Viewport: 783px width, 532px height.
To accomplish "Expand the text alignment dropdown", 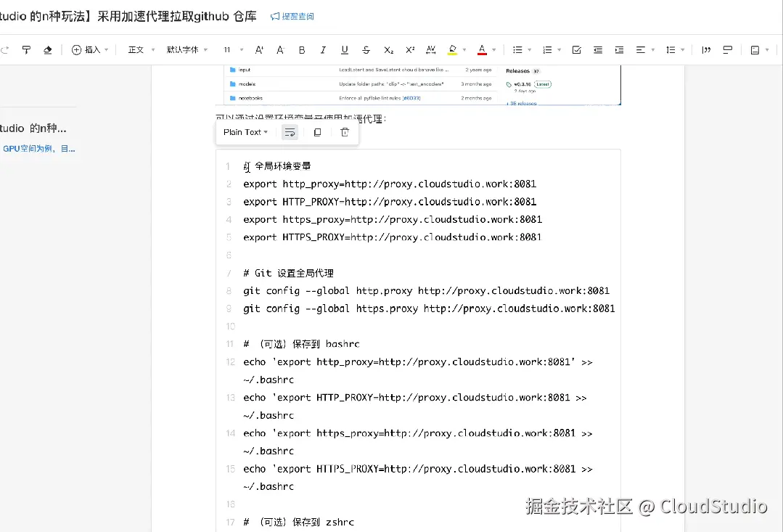I will point(652,49).
